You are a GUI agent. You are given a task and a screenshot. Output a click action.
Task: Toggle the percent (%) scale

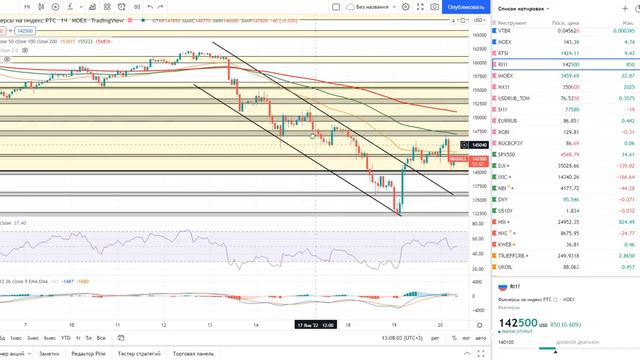pyautogui.click(x=454, y=338)
